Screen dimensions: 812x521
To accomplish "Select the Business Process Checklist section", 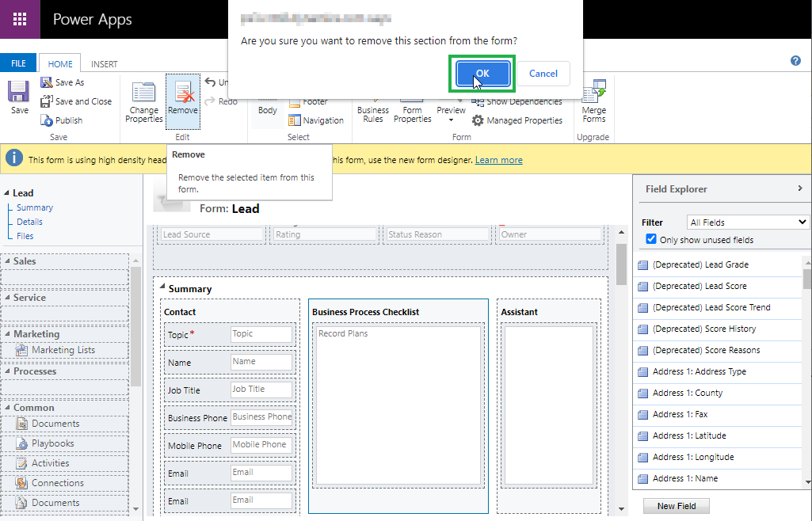I will coord(398,405).
